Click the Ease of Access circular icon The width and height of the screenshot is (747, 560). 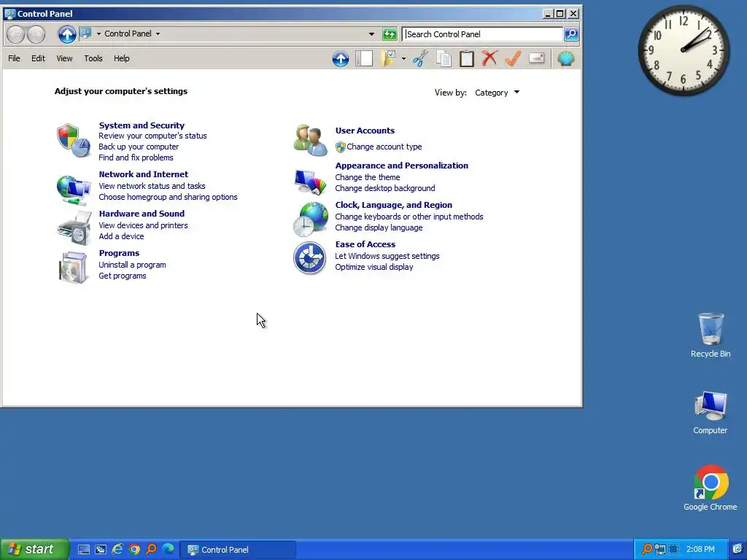pyautogui.click(x=309, y=258)
